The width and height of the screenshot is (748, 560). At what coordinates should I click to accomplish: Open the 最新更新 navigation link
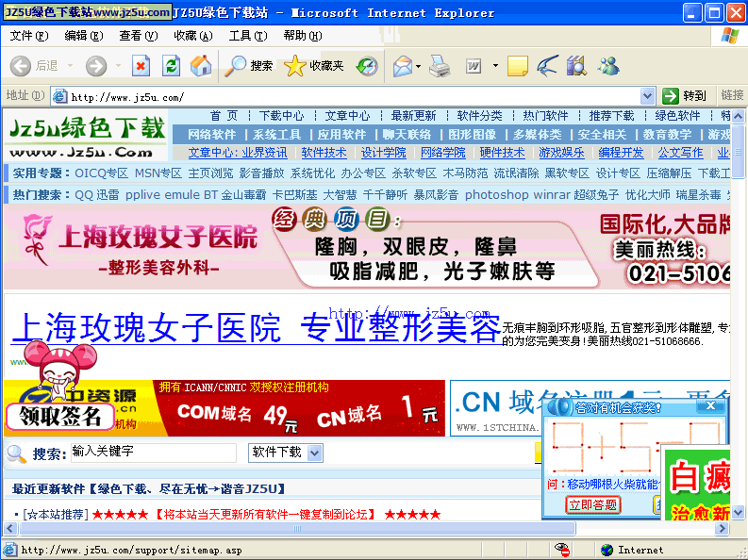(413, 116)
